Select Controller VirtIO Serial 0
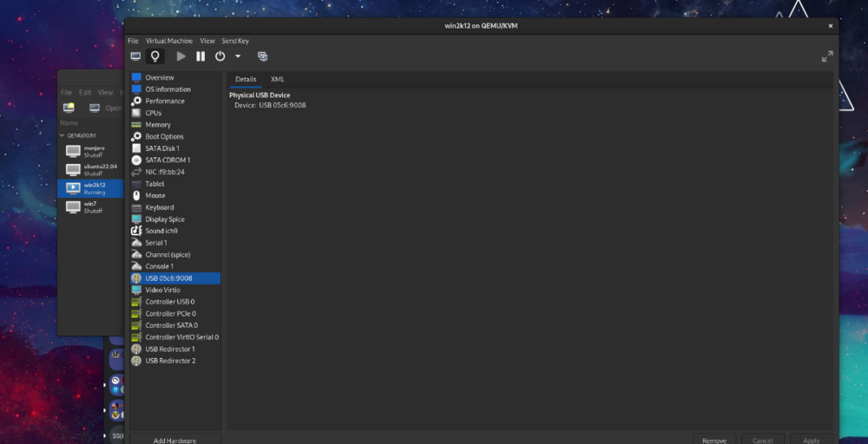Screen dimensions: 868x444 point(175,336)
